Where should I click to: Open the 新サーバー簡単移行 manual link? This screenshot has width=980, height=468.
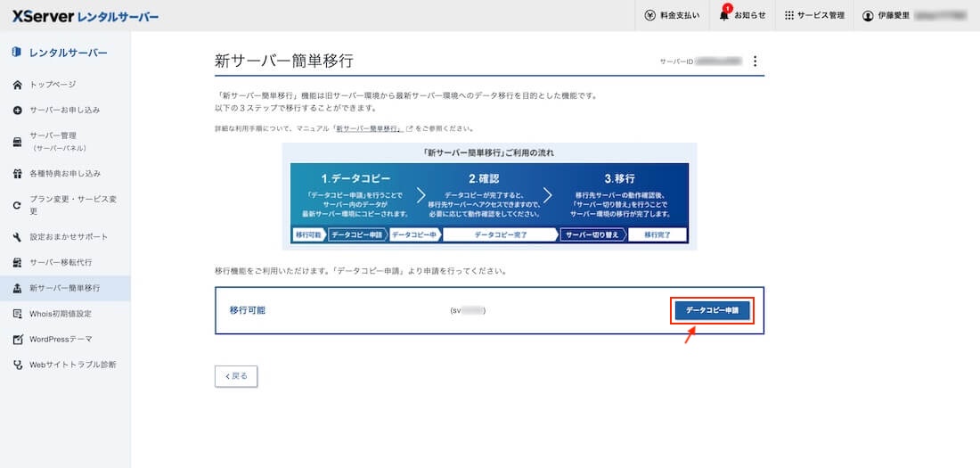tap(369, 128)
